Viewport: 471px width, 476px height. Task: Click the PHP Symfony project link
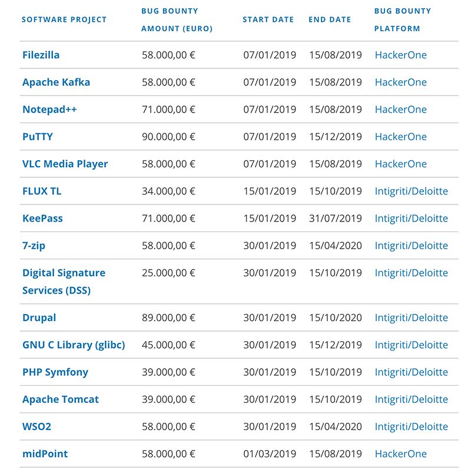(55, 372)
